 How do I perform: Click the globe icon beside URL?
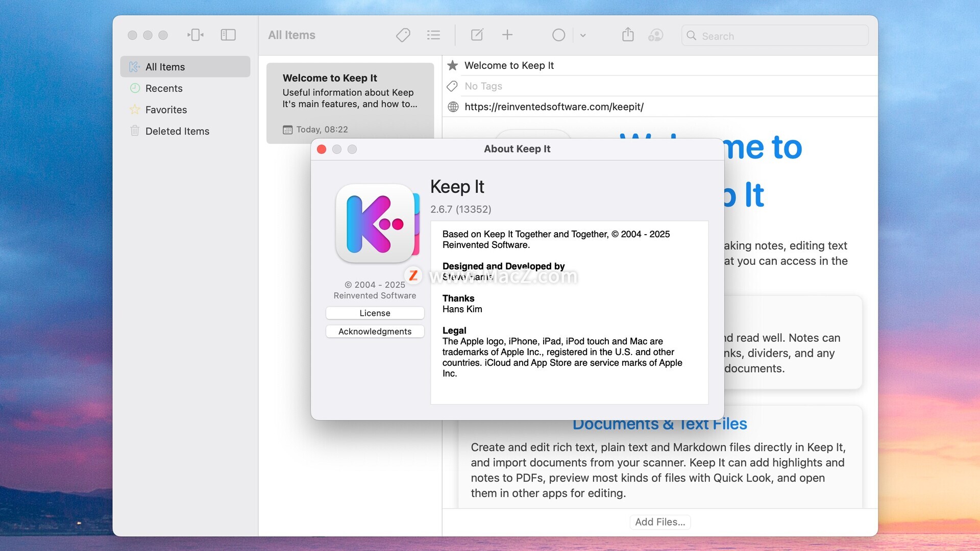click(453, 107)
